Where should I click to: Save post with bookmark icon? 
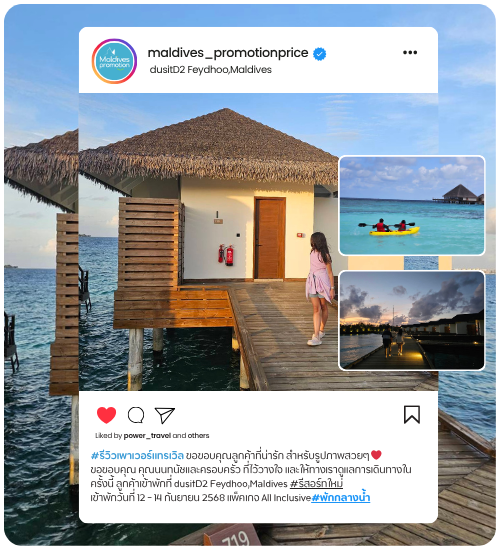pyautogui.click(x=412, y=415)
